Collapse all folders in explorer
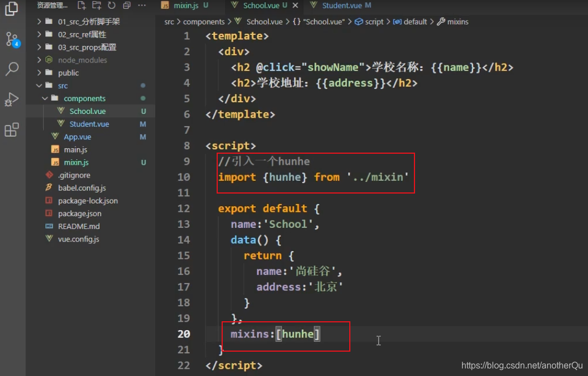 click(x=127, y=6)
